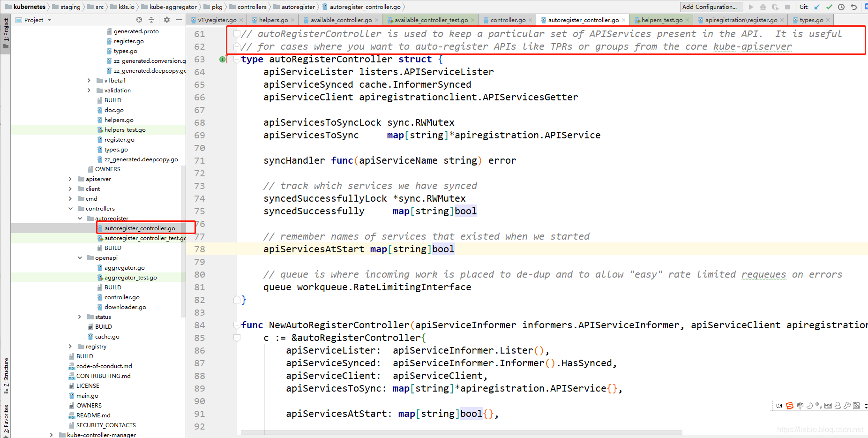Click the Git Update Project arrow icon

[x=817, y=7]
